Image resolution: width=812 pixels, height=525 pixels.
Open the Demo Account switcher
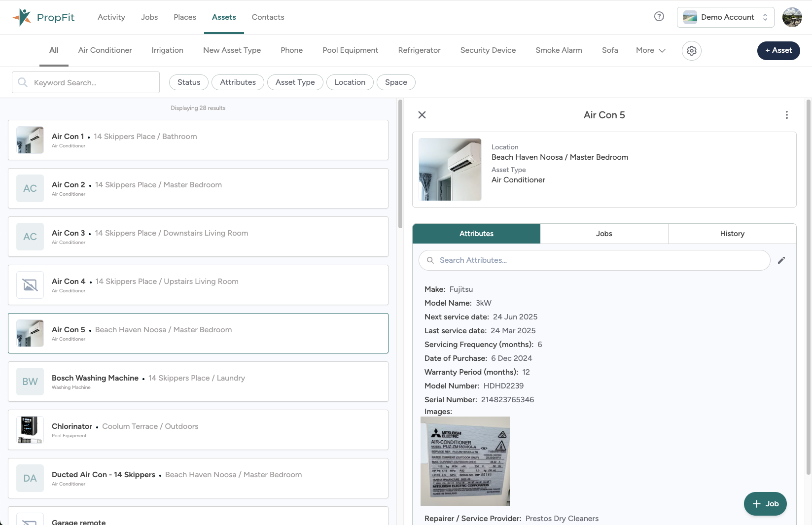coord(725,17)
